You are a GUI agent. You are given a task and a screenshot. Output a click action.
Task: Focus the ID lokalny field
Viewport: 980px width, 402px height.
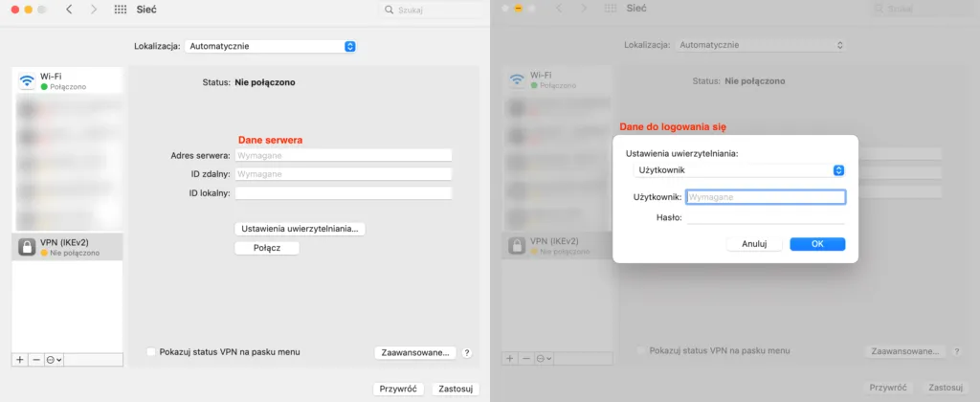[x=344, y=193]
